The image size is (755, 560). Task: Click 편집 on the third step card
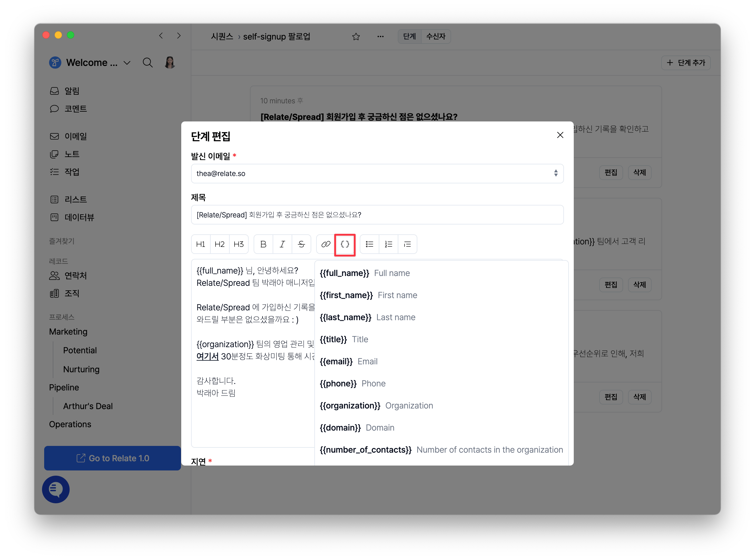(611, 397)
